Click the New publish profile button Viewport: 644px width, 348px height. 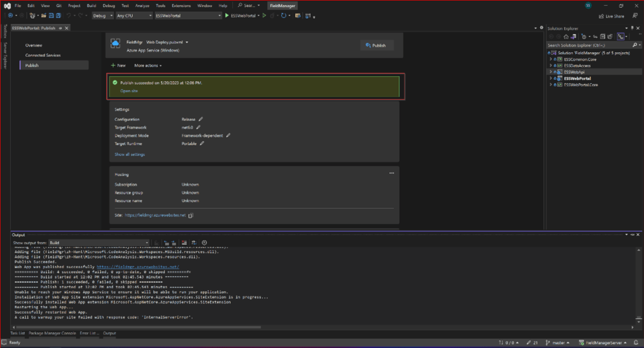pos(118,65)
